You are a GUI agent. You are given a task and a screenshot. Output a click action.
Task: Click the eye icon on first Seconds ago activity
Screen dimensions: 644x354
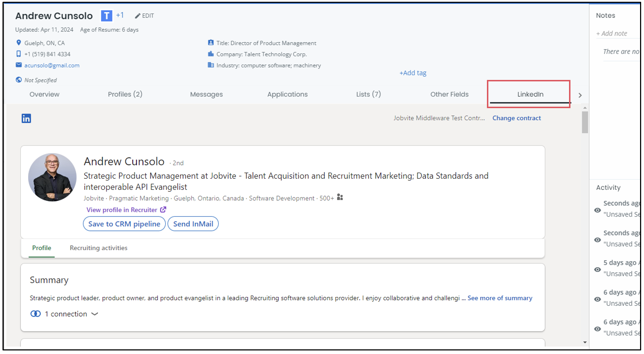(x=597, y=210)
